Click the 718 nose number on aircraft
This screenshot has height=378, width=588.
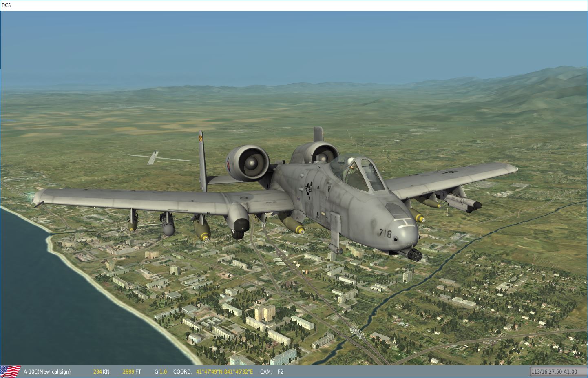pyautogui.click(x=385, y=233)
